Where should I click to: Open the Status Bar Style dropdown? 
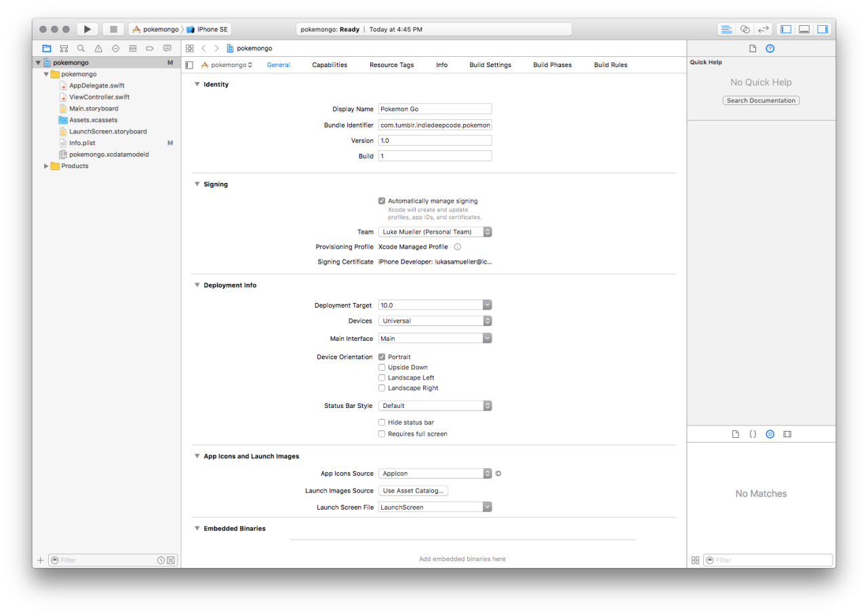tap(435, 406)
